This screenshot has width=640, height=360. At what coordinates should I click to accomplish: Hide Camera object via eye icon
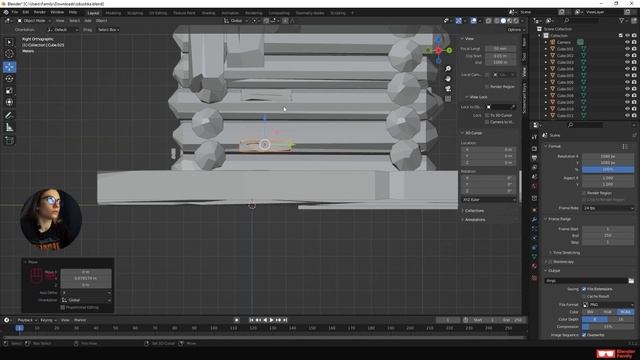tap(627, 42)
